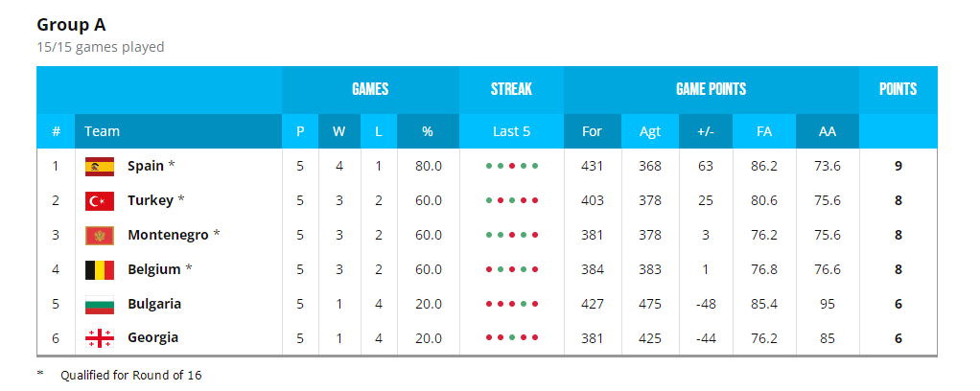The width and height of the screenshot is (980, 391).
Task: Select the FA column header
Action: click(763, 131)
